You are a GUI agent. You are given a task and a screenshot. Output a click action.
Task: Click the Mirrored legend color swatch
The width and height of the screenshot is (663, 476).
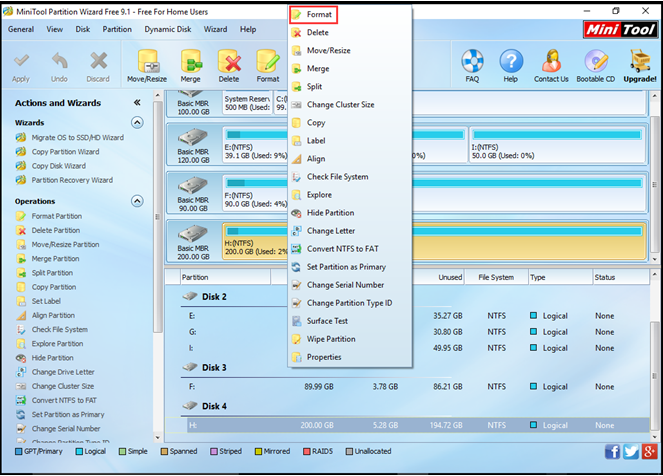(258, 451)
